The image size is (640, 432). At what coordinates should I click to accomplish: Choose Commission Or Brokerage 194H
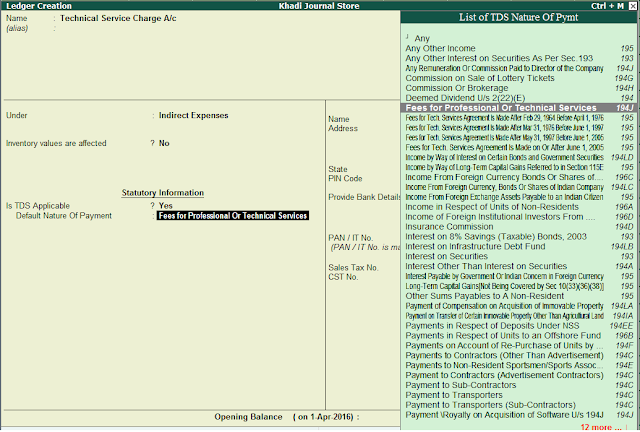(x=519, y=88)
